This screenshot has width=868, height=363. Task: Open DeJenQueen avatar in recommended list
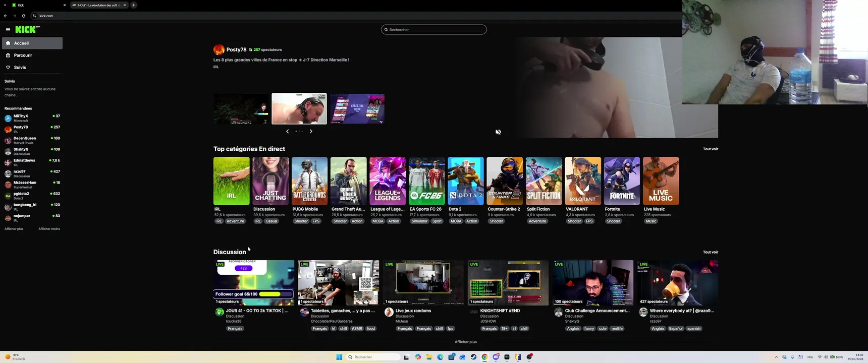8,141
